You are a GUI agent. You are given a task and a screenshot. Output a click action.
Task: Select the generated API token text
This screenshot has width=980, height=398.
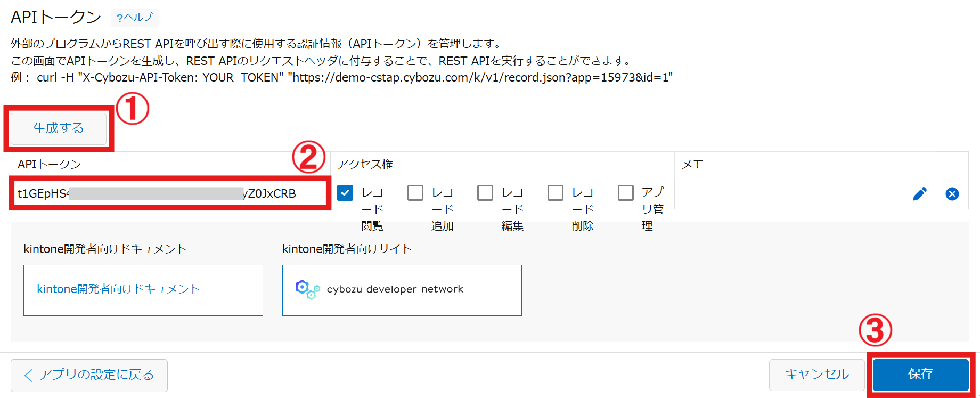157,193
